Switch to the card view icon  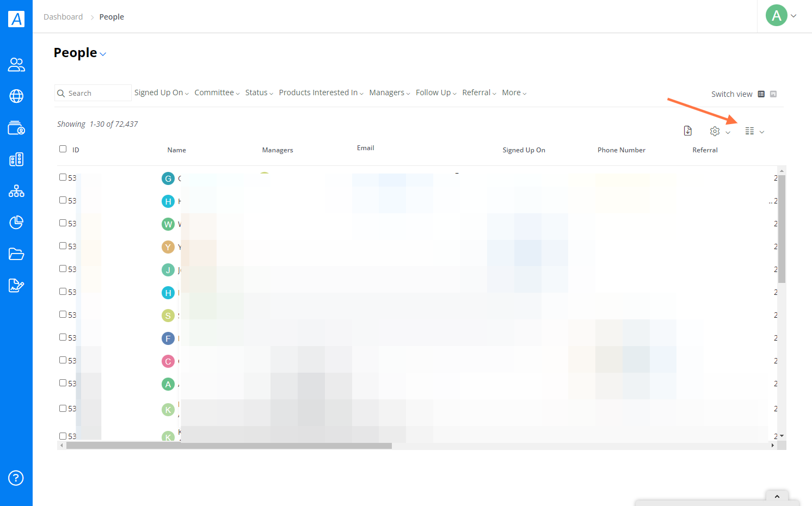pyautogui.click(x=773, y=94)
